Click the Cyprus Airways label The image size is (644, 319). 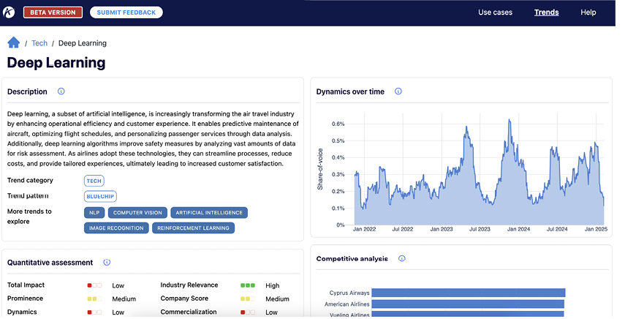(x=349, y=293)
